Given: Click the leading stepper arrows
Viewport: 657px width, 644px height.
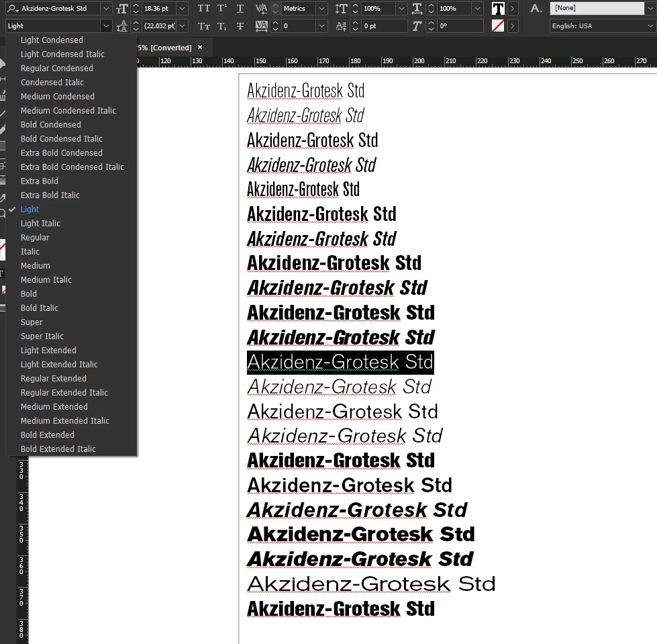Looking at the screenshot, I should click(x=136, y=26).
